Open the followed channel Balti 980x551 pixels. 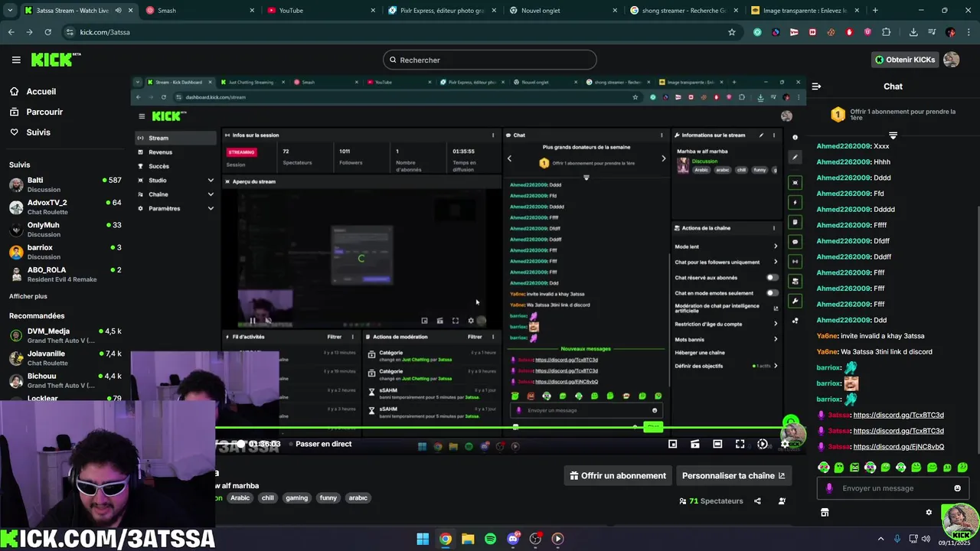pyautogui.click(x=65, y=184)
